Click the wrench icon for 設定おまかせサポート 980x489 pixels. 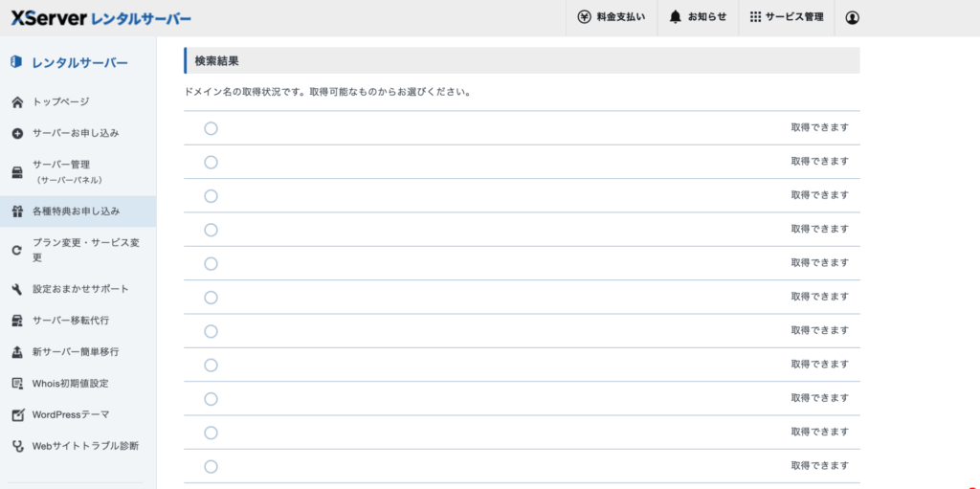click(x=16, y=289)
